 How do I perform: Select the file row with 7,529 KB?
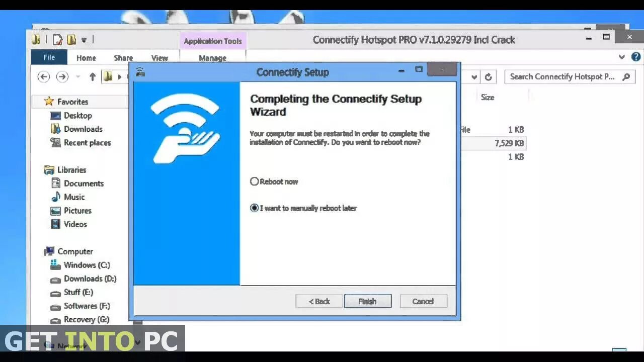(x=493, y=143)
